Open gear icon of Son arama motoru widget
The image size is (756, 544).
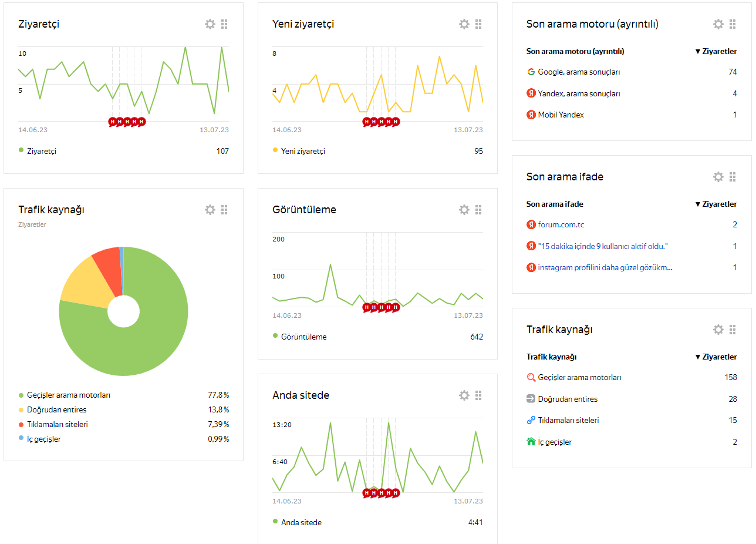pyautogui.click(x=718, y=24)
